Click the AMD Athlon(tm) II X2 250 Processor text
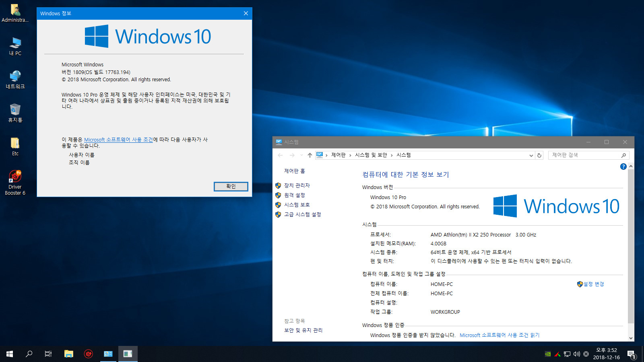 tap(471, 235)
